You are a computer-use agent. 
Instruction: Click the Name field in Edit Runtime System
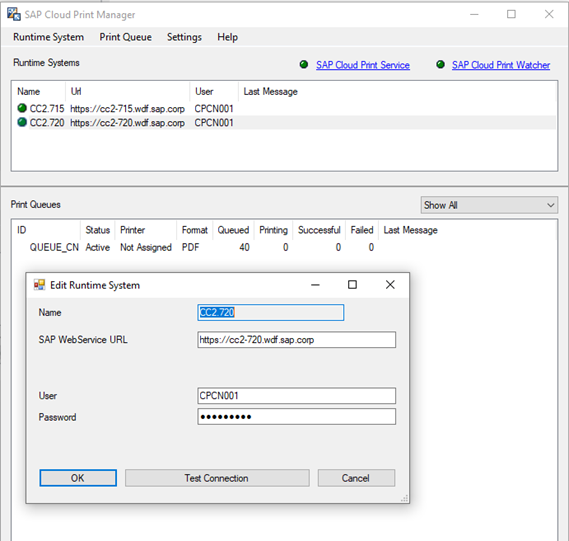coord(271,312)
